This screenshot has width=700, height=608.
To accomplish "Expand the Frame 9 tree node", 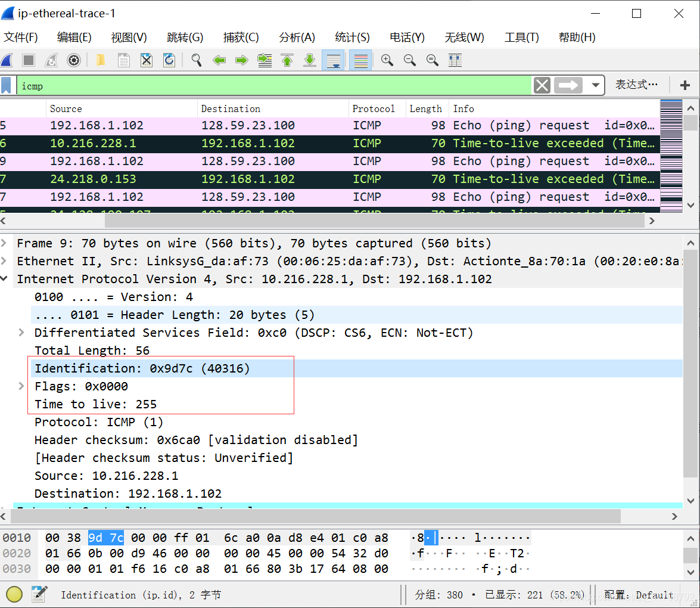I will (x=4, y=243).
